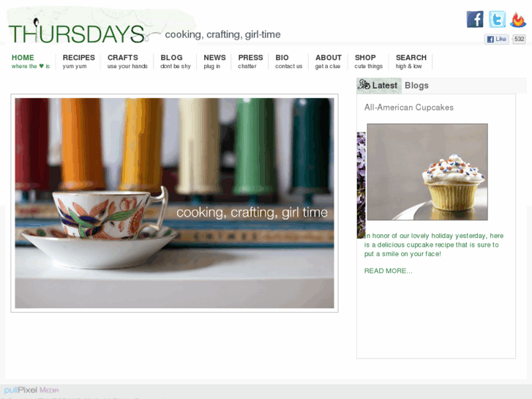Follow the READ MORE... link
Image resolution: width=532 pixels, height=399 pixels.
pyautogui.click(x=388, y=271)
